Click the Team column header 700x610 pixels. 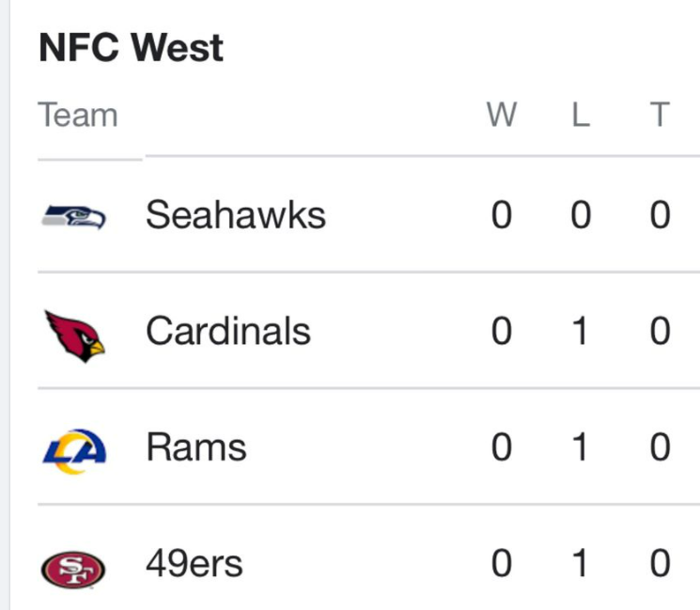[78, 116]
